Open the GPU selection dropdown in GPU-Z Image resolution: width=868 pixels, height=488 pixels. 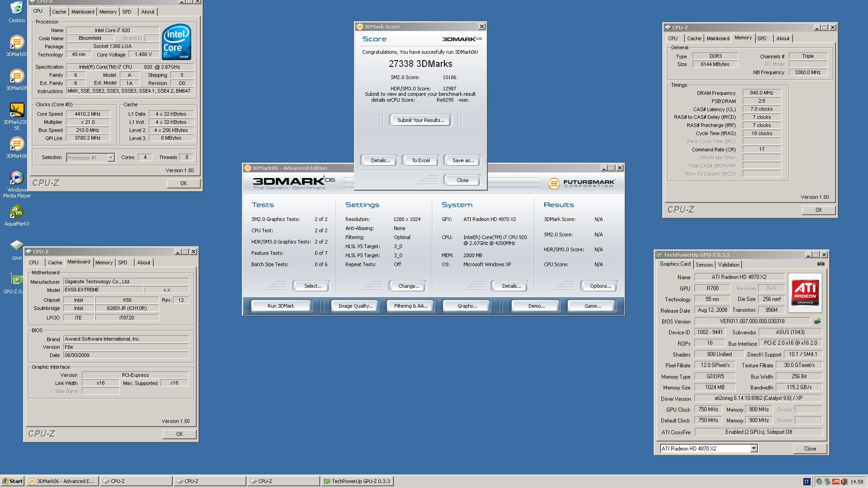click(x=754, y=449)
